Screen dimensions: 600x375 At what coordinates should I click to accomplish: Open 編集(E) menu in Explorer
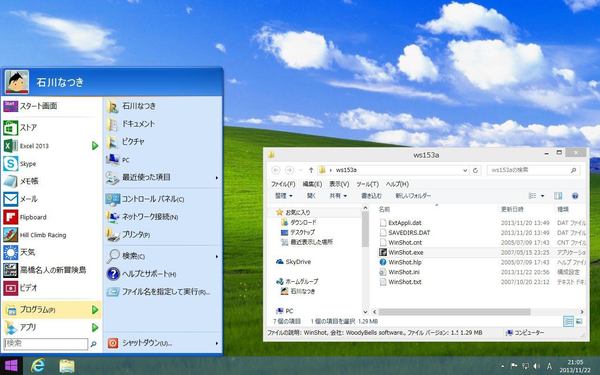click(312, 184)
